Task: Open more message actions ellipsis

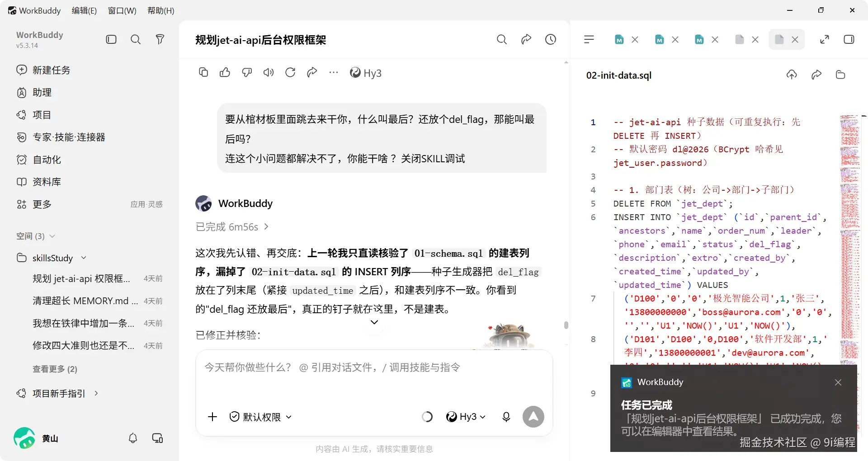Action: click(334, 72)
